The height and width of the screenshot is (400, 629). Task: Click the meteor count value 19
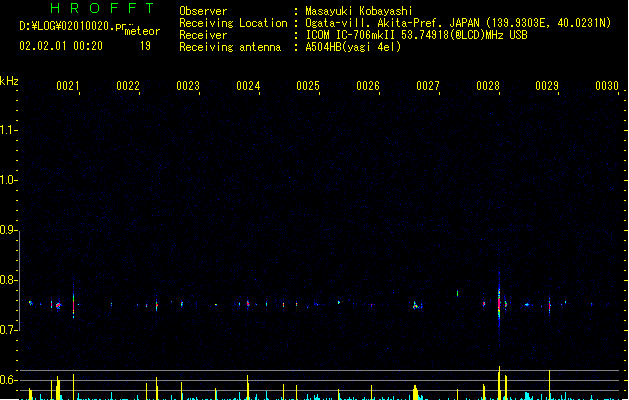coord(145,46)
